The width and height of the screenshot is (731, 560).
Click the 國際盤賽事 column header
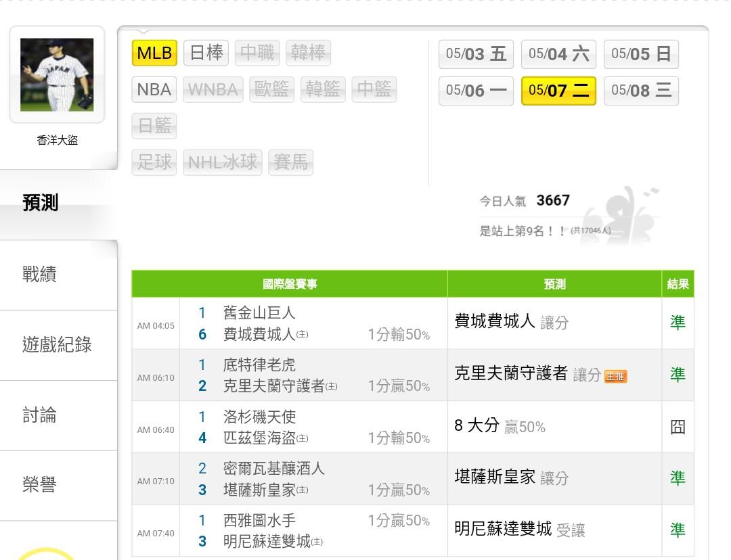[x=290, y=284]
